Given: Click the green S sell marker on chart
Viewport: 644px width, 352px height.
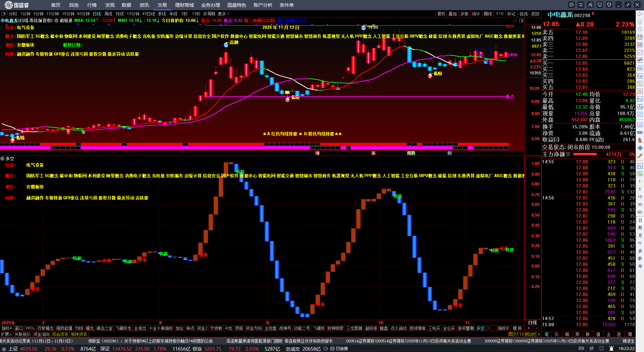Looking at the screenshot, I should (84, 132).
